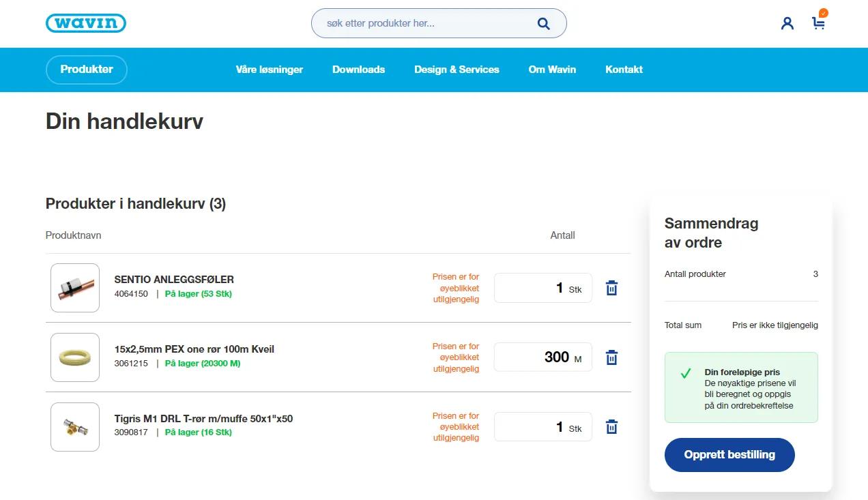The height and width of the screenshot is (500, 868).
Task: Click price unavailable notice for PEX rør
Action: coord(456,357)
